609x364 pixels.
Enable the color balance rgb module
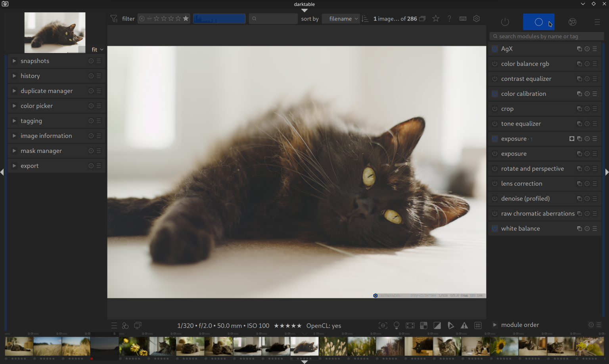pos(494,64)
